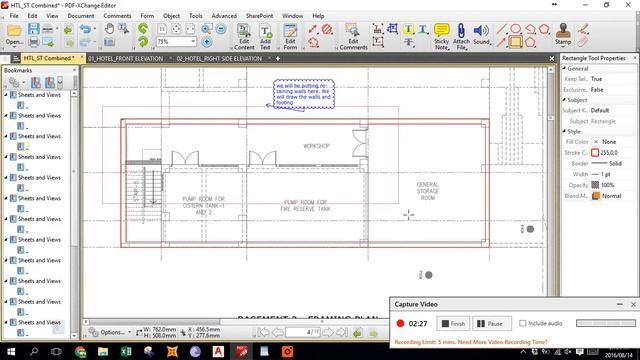Select the Hand pan tool

(109, 29)
